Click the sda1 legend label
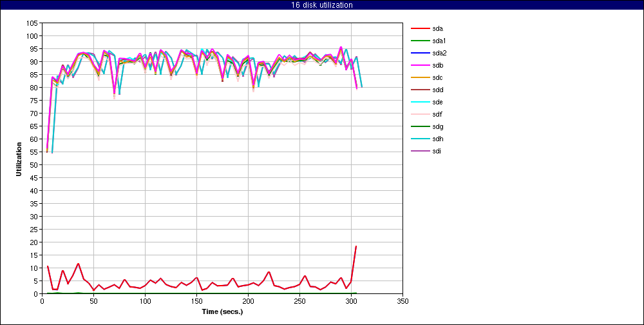The image size is (644, 325). pos(439,41)
